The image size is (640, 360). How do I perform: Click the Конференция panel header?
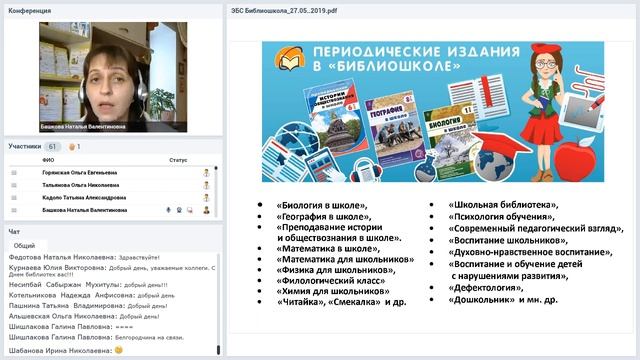(29, 11)
